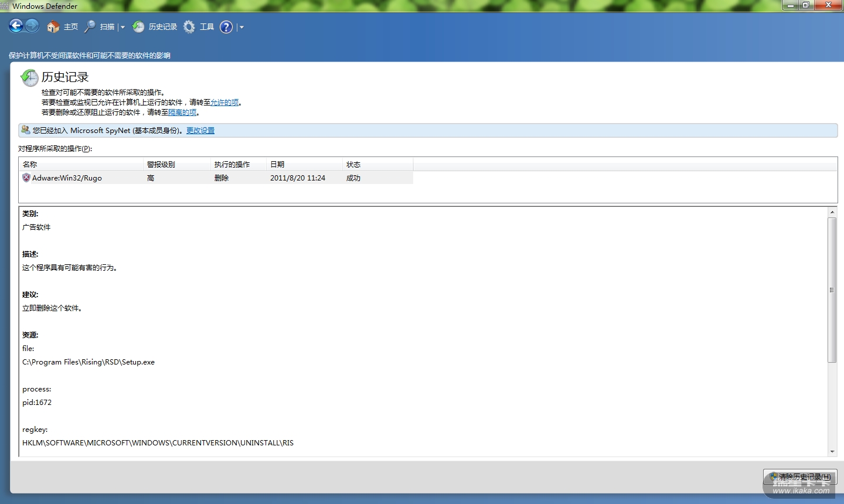Viewport: 844px width, 504px height.
Task: Click the Setup.exe file path text
Action: 89,362
